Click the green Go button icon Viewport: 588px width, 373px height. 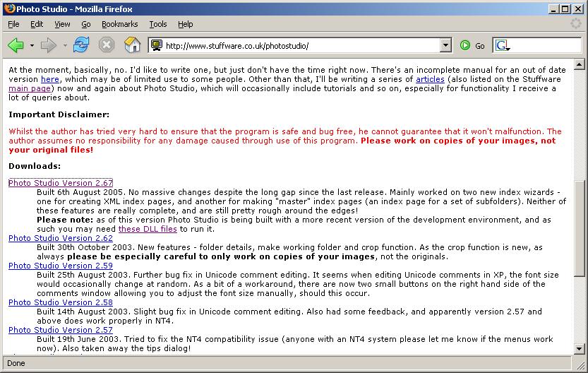[465, 46]
